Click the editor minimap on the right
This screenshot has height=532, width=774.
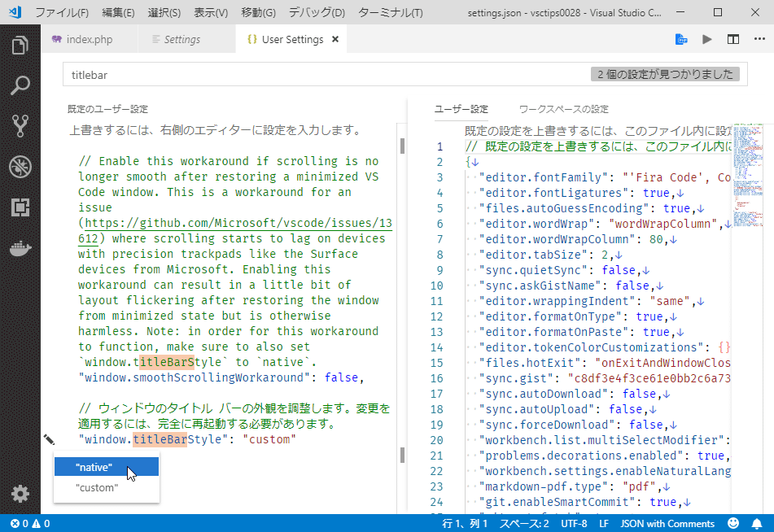tap(749, 203)
